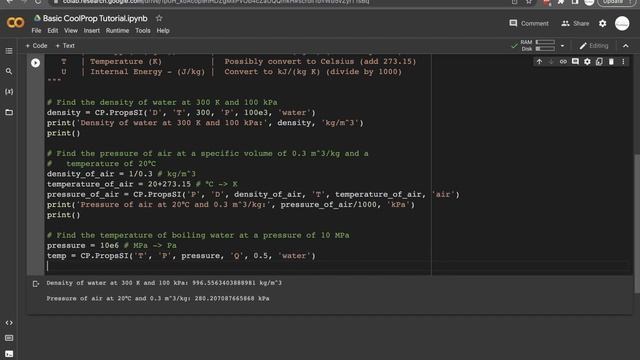Open the variables inspector
Image resolution: width=640 pixels, height=360 pixels.
coord(9,91)
